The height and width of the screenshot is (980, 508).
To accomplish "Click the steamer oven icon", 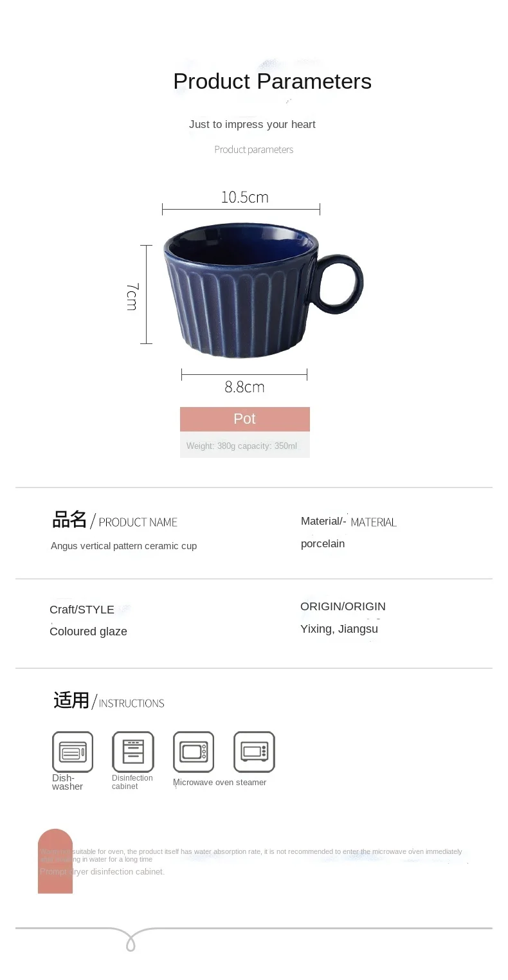I will click(254, 752).
